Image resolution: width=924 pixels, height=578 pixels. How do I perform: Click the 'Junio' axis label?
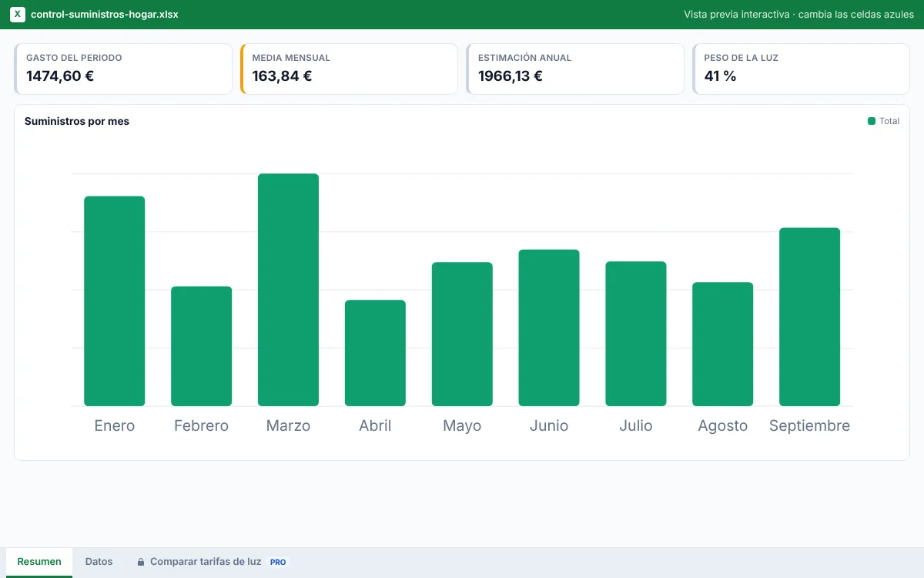(549, 425)
